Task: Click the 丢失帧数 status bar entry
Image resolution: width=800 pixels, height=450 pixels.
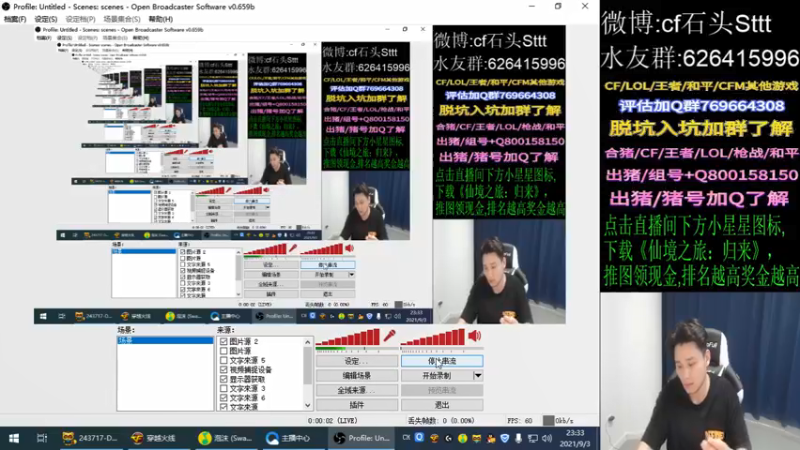Action: pos(441,421)
